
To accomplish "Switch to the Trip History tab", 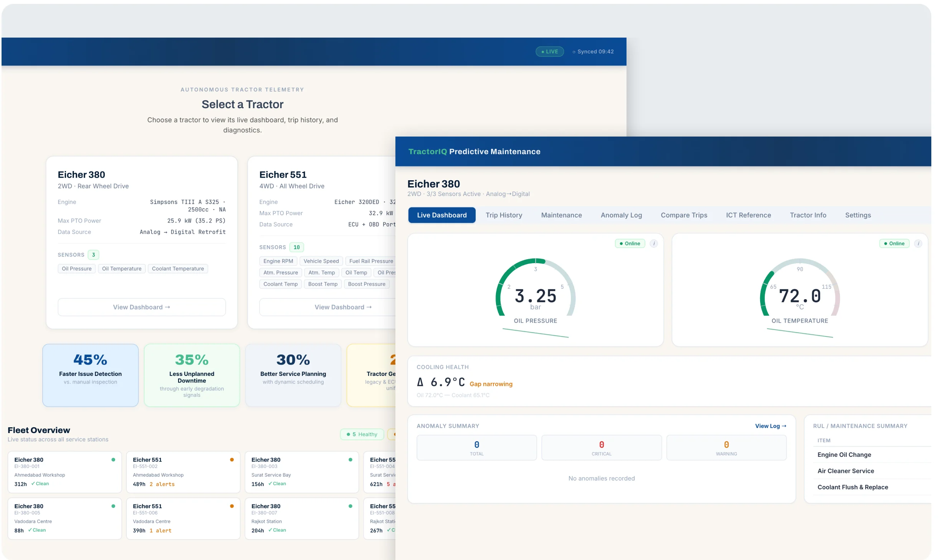I will click(x=504, y=215).
